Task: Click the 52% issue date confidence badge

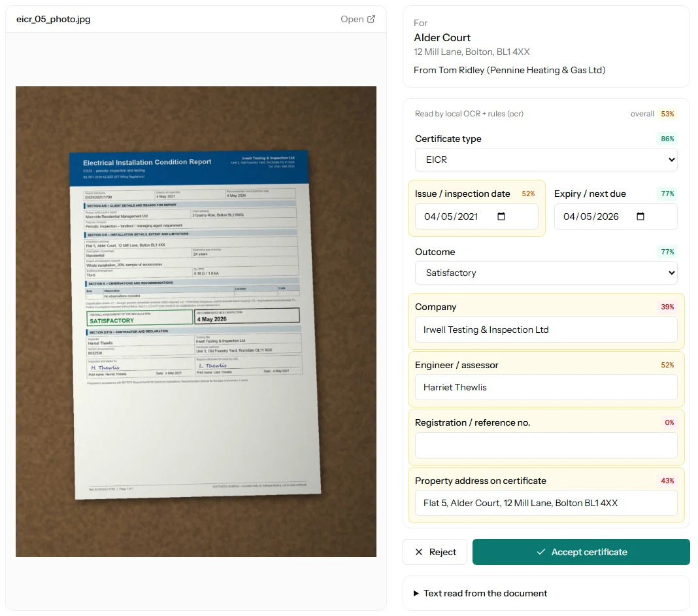Action: point(528,194)
